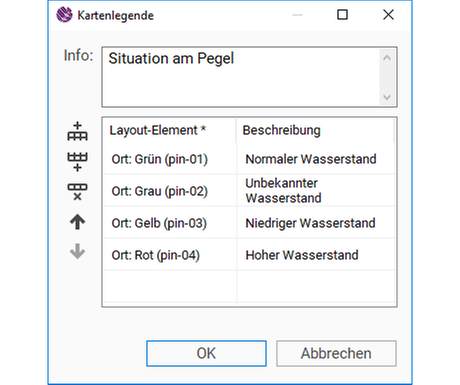Screen dimensions: 460x385
Task: Maximize the Kartenlegende window
Action: click(342, 15)
